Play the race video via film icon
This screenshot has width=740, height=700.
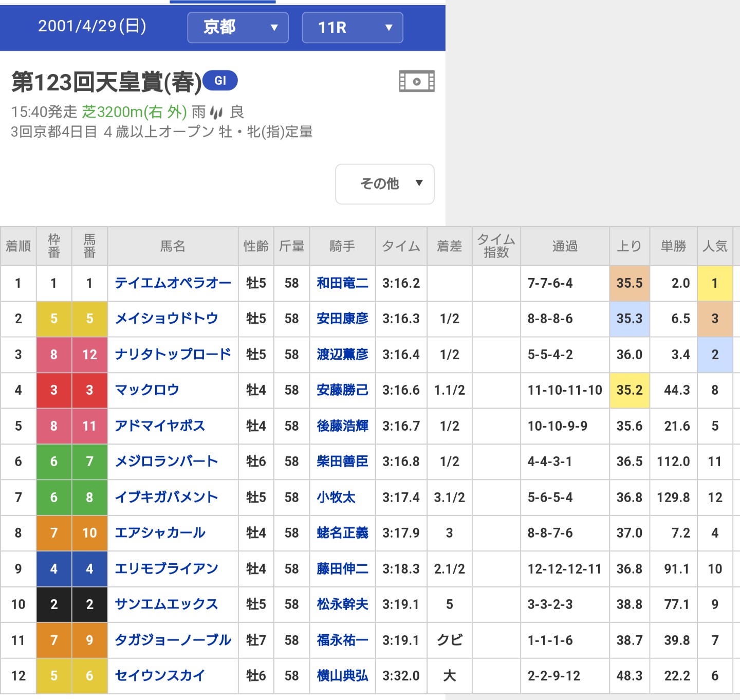coord(417,81)
